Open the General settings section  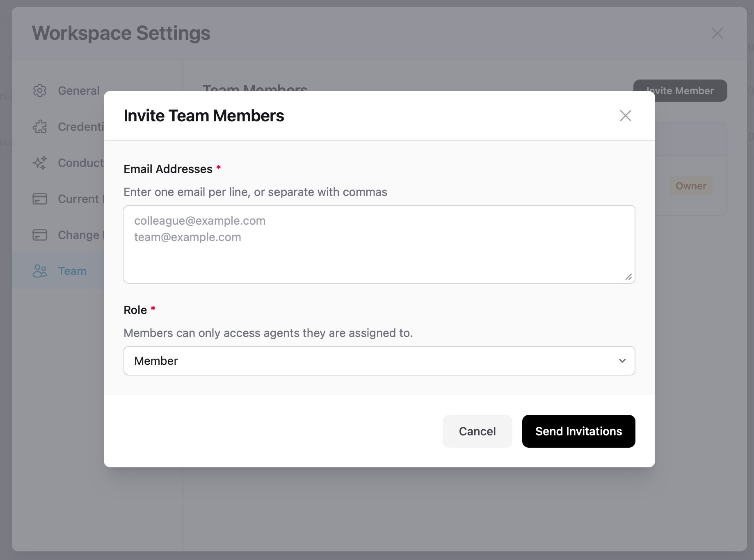coord(78,91)
